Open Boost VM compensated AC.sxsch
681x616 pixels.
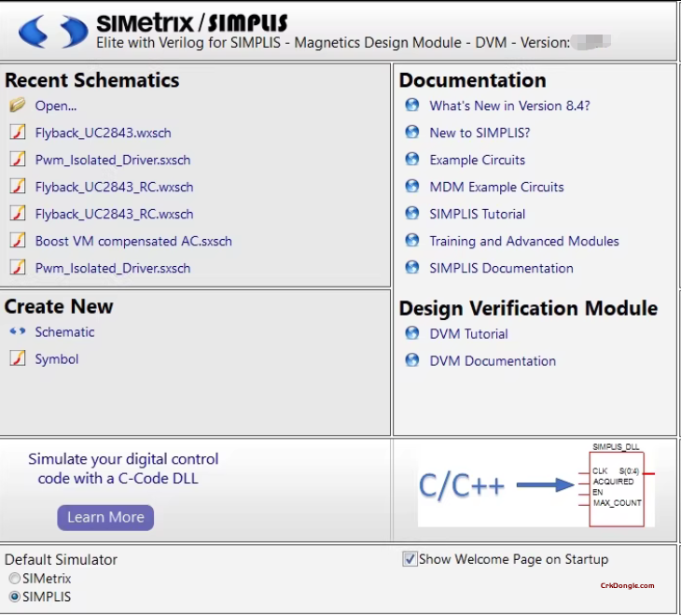pyautogui.click(x=133, y=241)
